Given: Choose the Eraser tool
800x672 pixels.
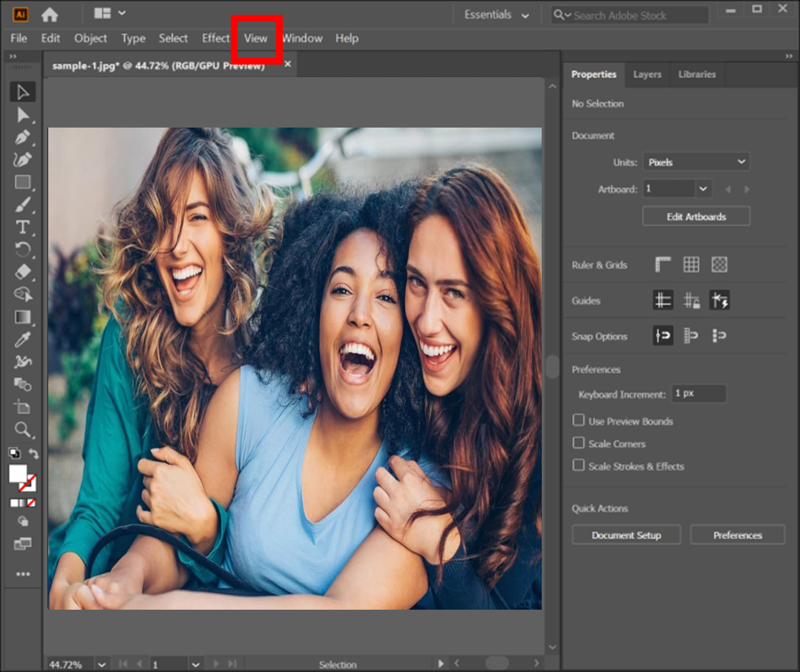Looking at the screenshot, I should click(23, 271).
